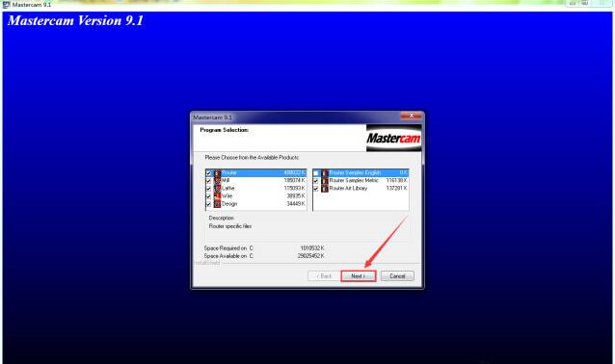The image size is (615, 364).
Task: Uncheck the Router Samples Metric checkbox
Action: coord(316,181)
